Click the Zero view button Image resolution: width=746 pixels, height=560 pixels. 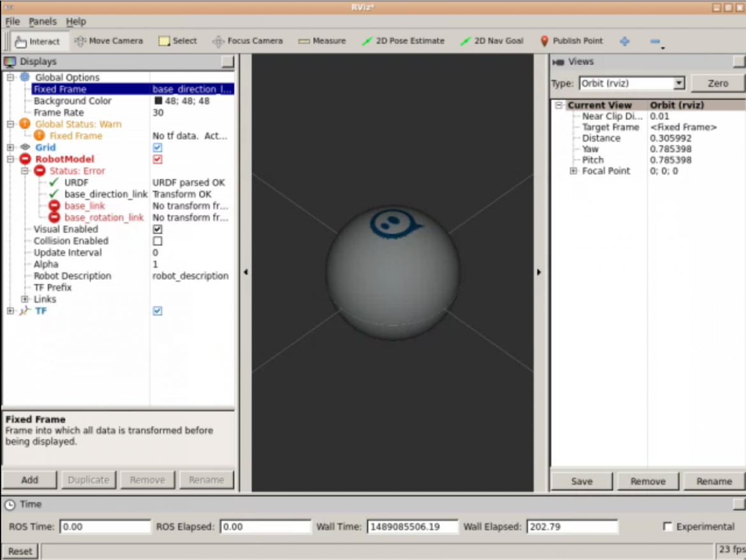(717, 84)
